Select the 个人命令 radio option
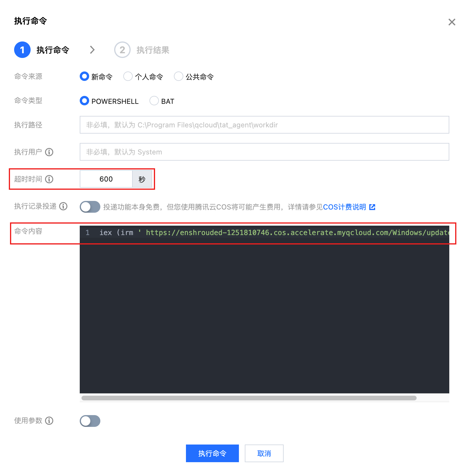The image size is (469, 476). point(128,76)
